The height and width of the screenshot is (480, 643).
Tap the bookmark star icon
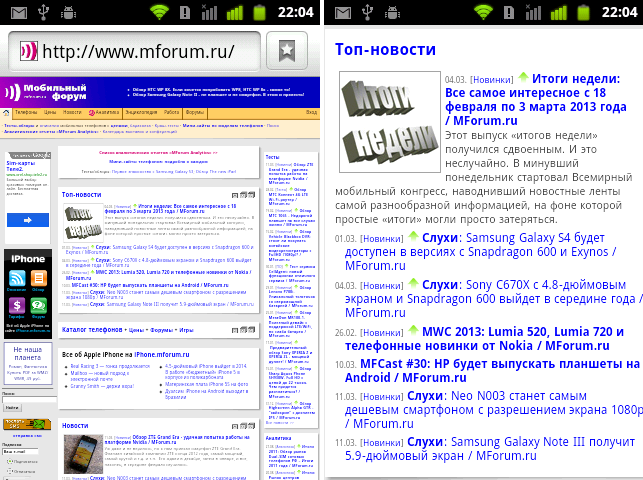coord(287,51)
